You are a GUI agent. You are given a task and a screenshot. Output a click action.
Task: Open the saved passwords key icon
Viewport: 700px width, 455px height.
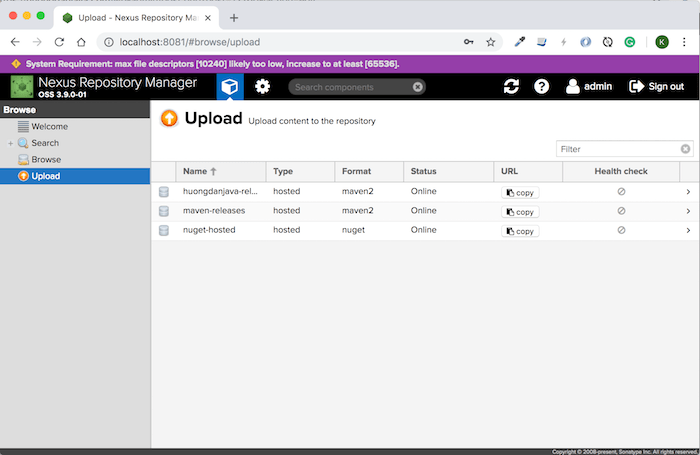(x=468, y=42)
